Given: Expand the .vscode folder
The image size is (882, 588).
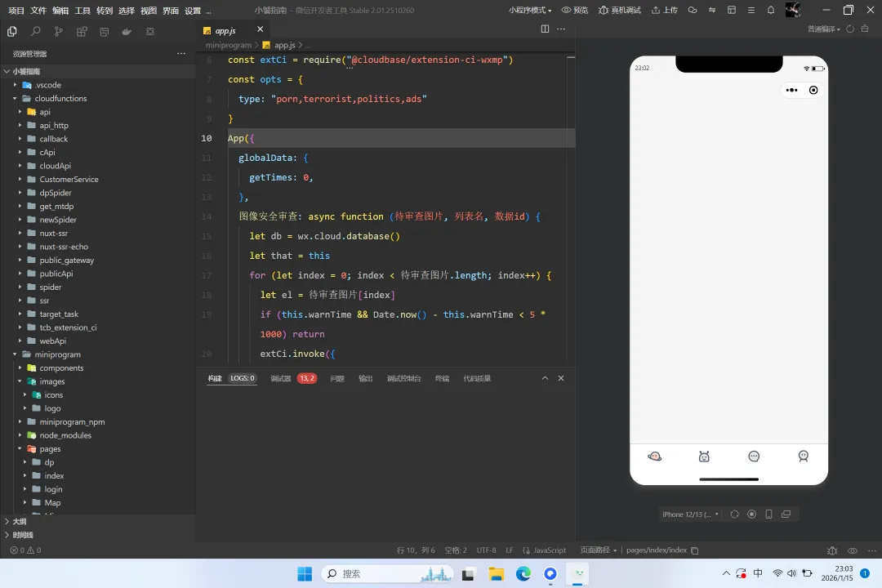Looking at the screenshot, I should click(x=98, y=85).
